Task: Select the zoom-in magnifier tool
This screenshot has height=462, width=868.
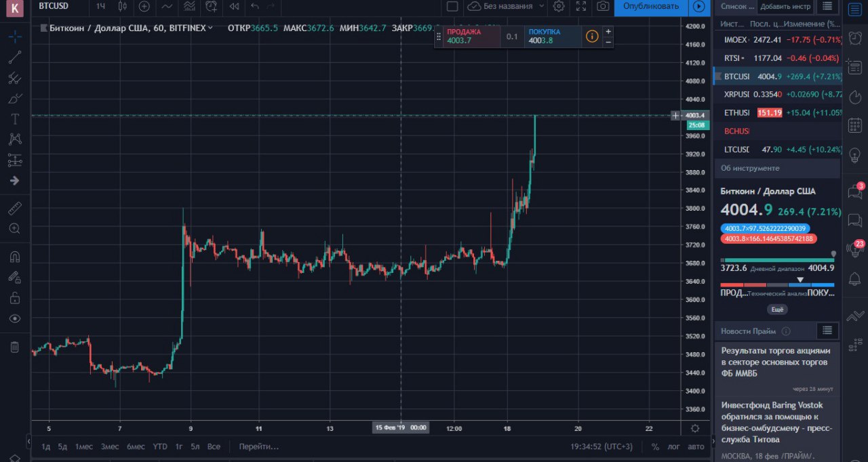Action: pos(15,229)
